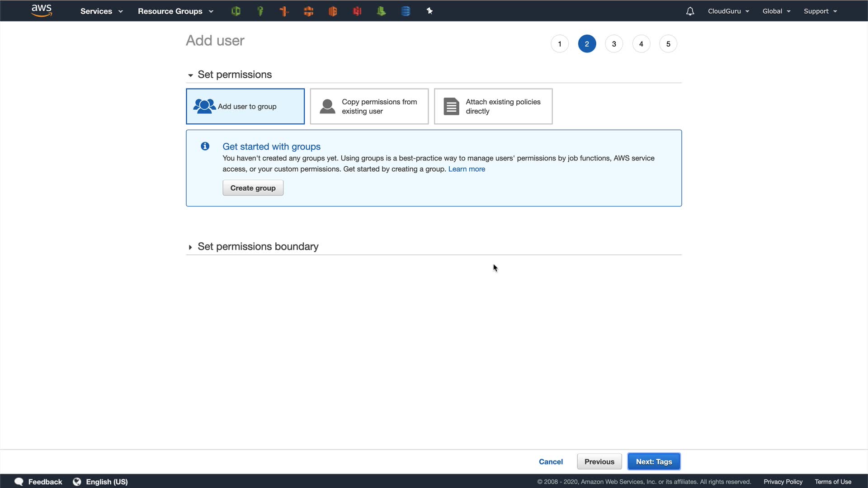868x488 pixels.
Task: Collapse the Set permissions section
Action: (234, 75)
